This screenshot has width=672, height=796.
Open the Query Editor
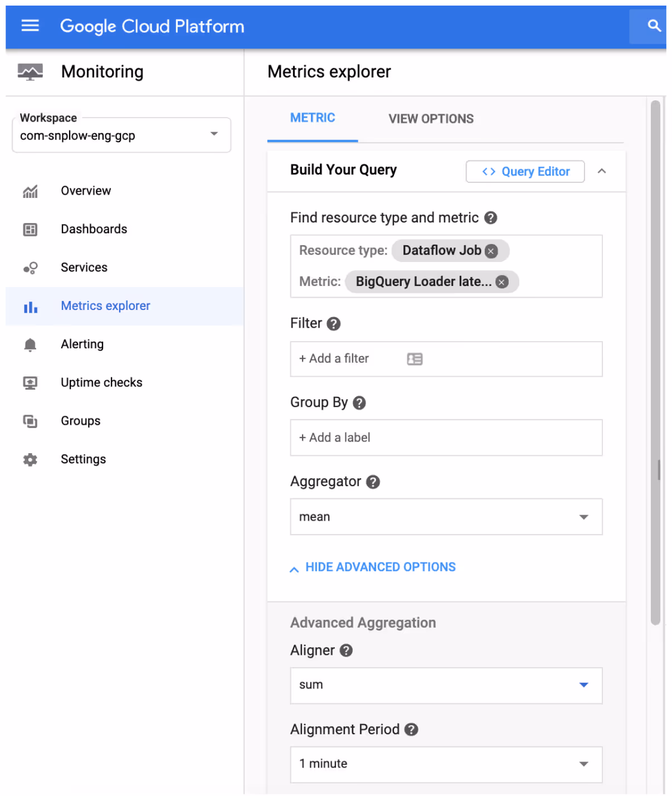(x=525, y=172)
